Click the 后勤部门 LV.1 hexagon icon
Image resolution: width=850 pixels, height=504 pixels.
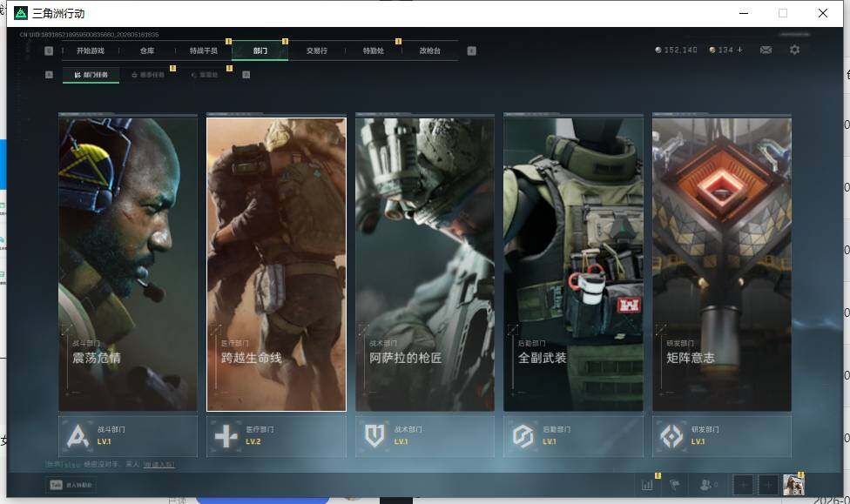coord(523,436)
